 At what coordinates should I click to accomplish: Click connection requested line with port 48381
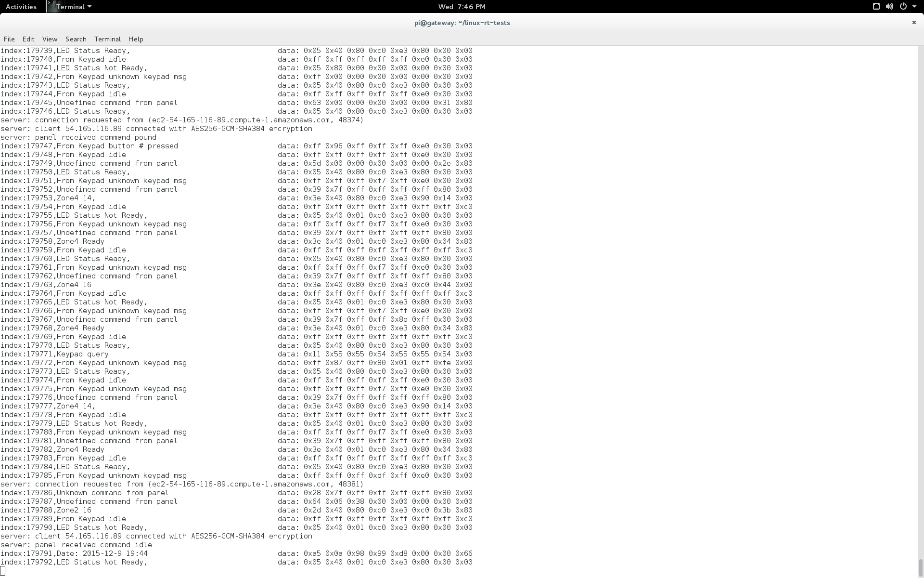tap(182, 484)
